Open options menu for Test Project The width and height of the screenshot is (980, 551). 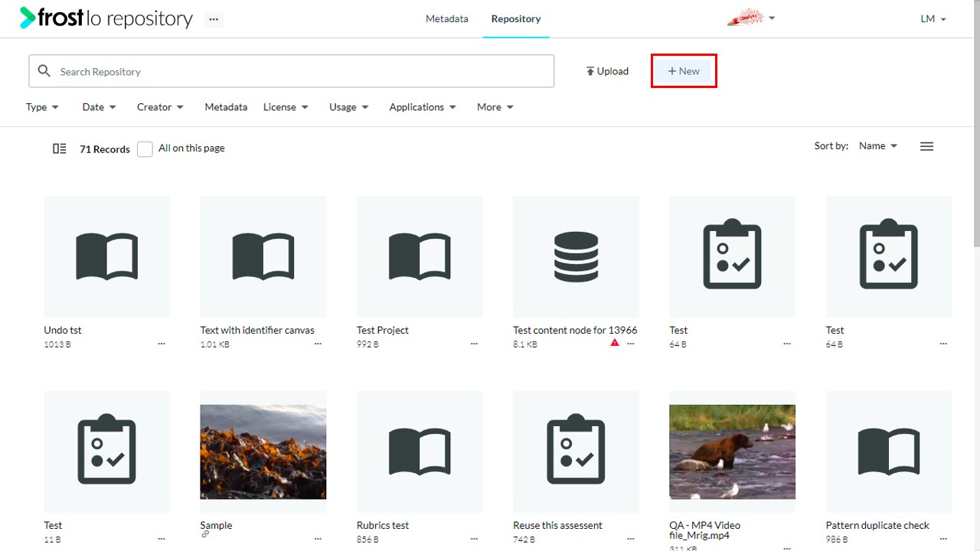pyautogui.click(x=474, y=344)
